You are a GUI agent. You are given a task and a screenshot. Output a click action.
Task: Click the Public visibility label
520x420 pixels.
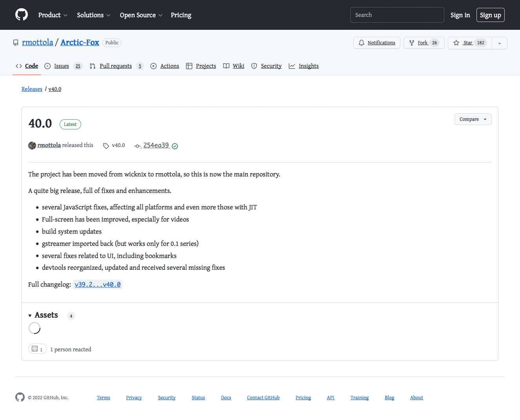[112, 43]
